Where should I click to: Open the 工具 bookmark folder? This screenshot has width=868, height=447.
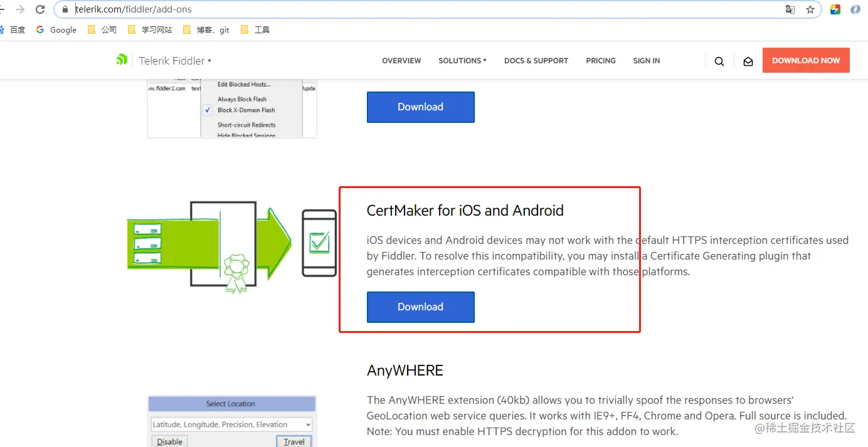[x=255, y=29]
